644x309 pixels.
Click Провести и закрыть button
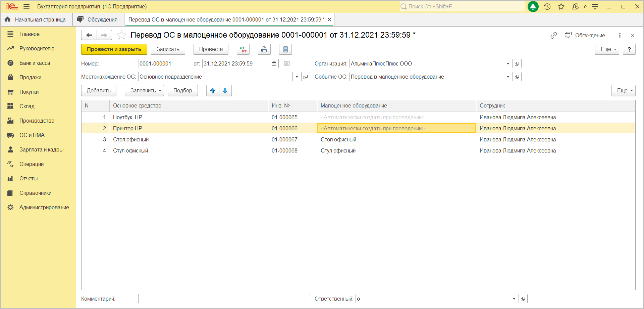point(114,49)
